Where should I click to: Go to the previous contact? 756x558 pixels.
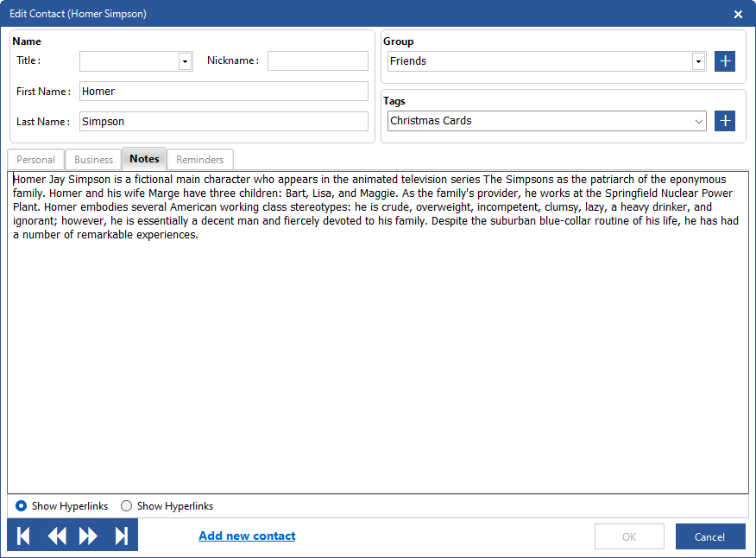tap(57, 536)
